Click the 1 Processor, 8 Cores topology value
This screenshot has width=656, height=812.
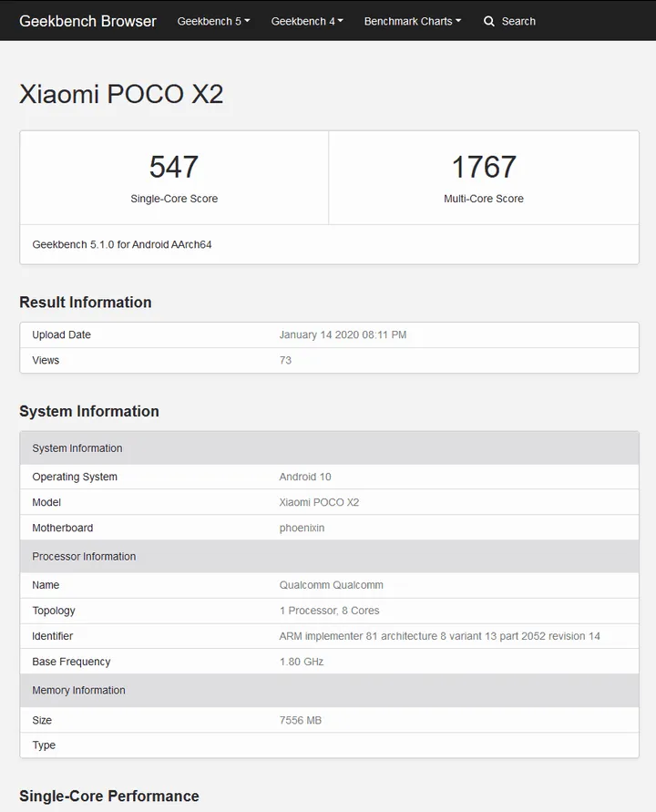coord(329,611)
